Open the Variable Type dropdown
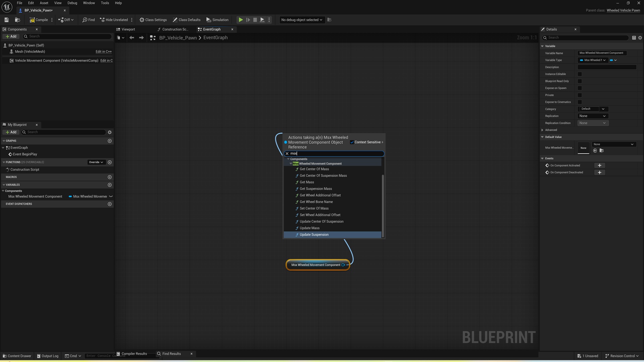This screenshot has width=644, height=362. pyautogui.click(x=593, y=60)
